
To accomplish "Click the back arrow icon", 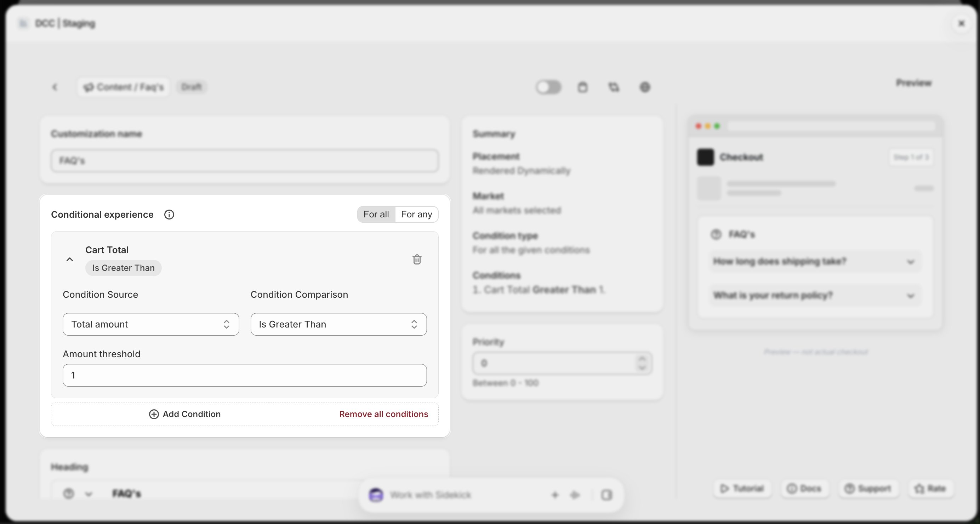I will (55, 87).
